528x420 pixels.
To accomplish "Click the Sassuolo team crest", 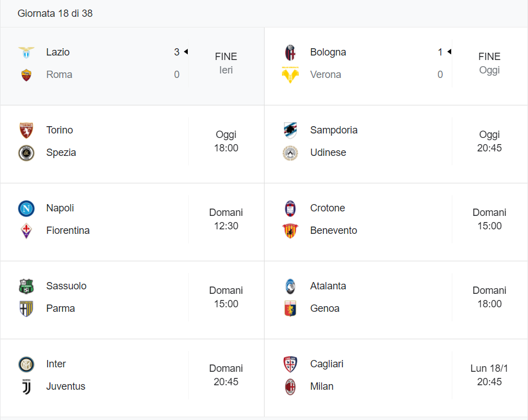I will [x=26, y=287].
